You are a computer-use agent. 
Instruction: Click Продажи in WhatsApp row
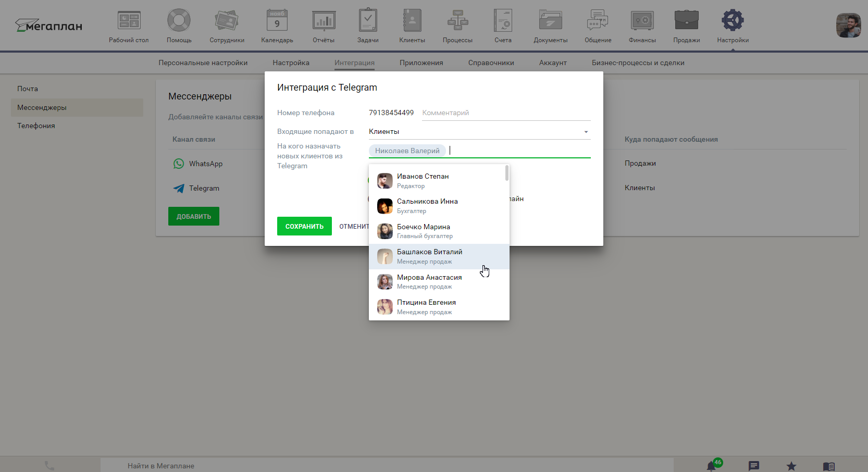[x=640, y=163]
